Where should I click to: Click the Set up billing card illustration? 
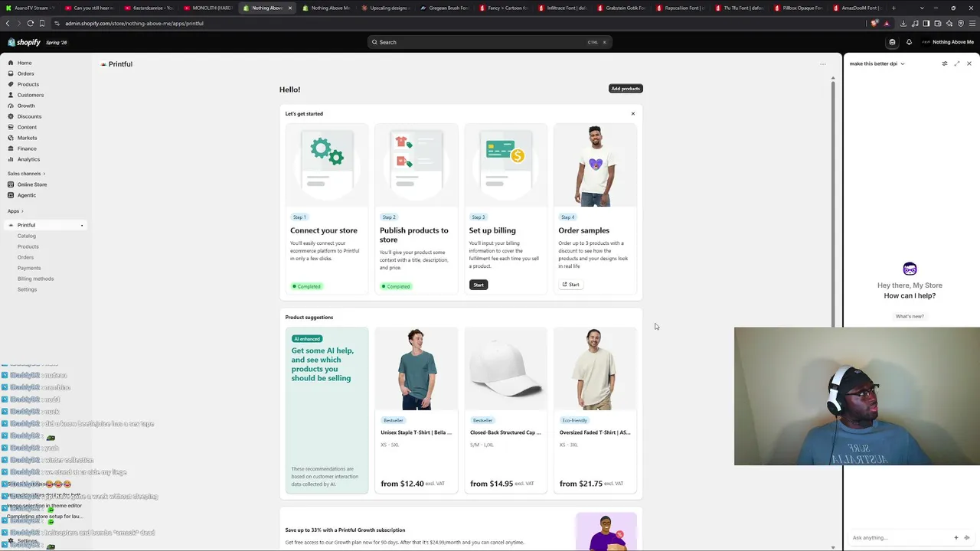[506, 165]
